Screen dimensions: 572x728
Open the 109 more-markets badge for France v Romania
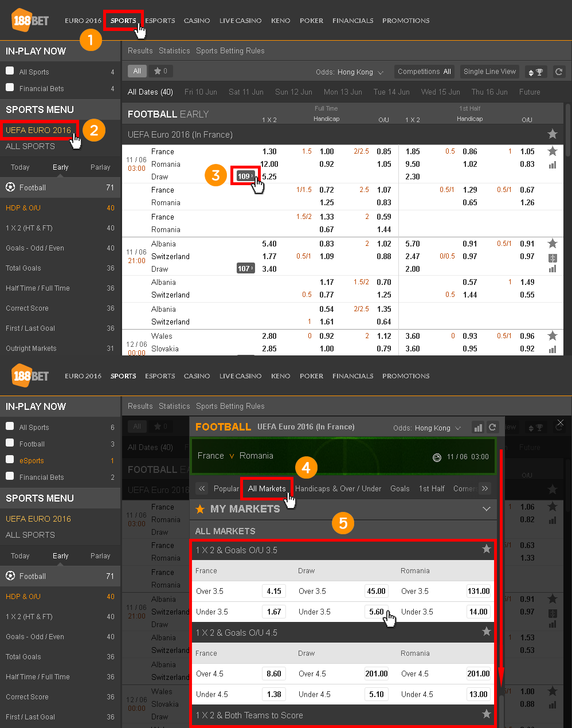pyautogui.click(x=245, y=176)
